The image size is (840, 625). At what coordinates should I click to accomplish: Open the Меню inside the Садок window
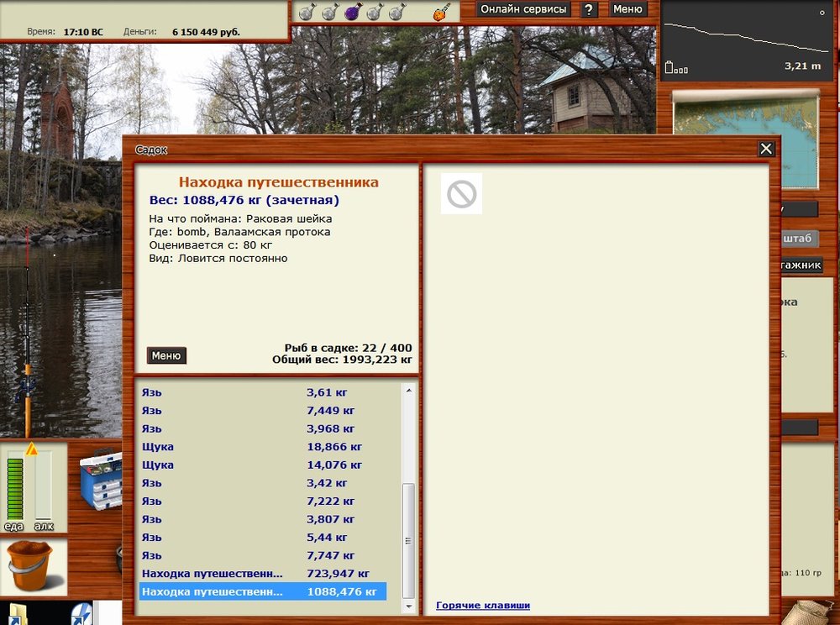click(x=166, y=355)
